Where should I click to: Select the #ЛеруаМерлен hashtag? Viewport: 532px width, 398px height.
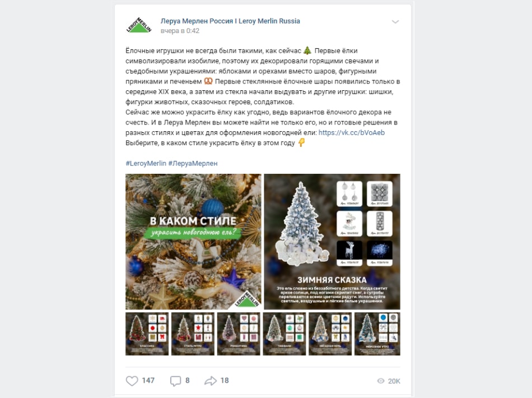(193, 163)
